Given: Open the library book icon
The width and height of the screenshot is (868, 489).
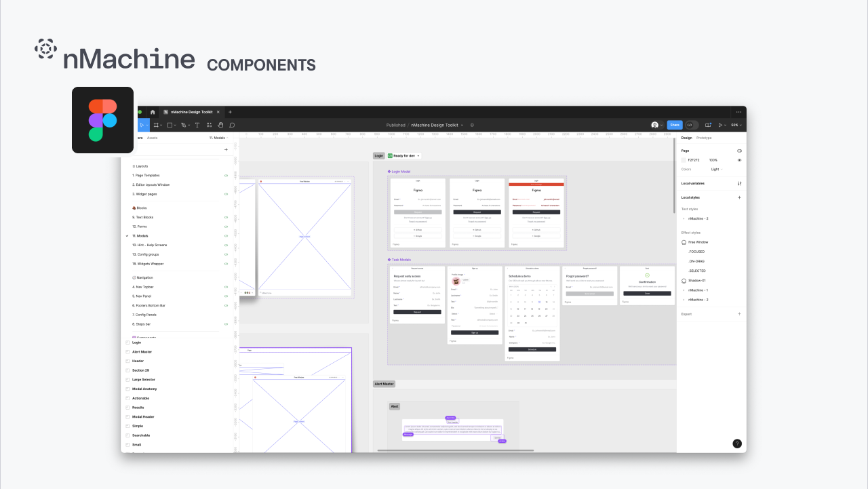Looking at the screenshot, I should coord(708,125).
